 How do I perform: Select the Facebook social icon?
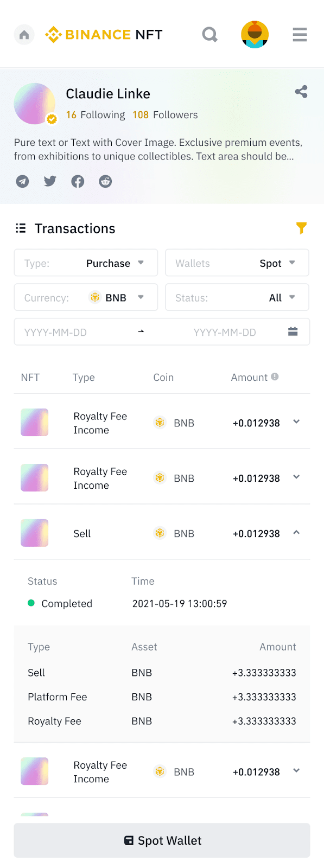(78, 181)
